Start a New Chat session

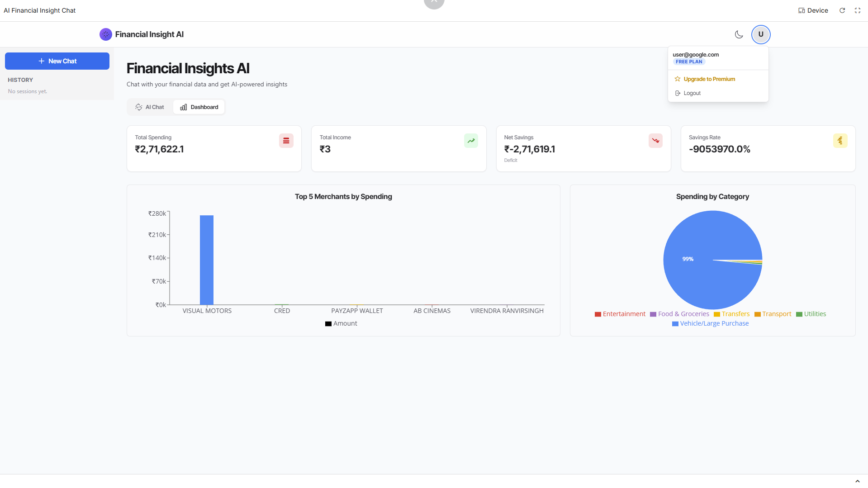click(x=57, y=61)
